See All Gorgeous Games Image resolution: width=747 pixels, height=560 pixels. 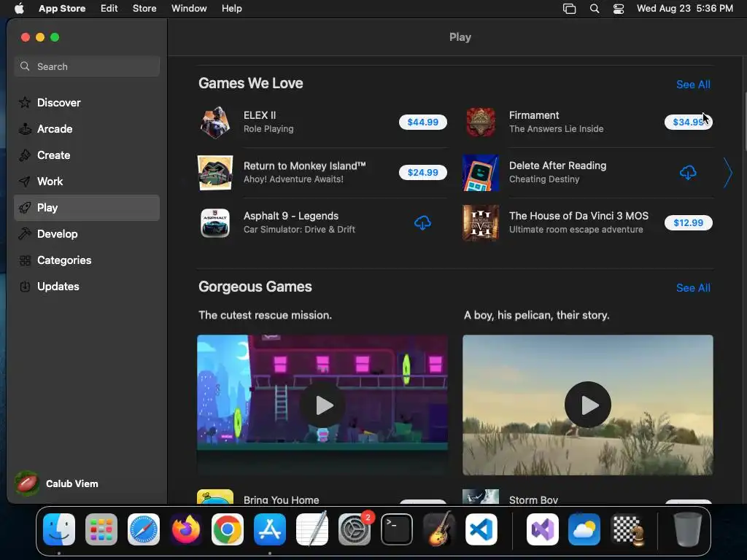(693, 287)
